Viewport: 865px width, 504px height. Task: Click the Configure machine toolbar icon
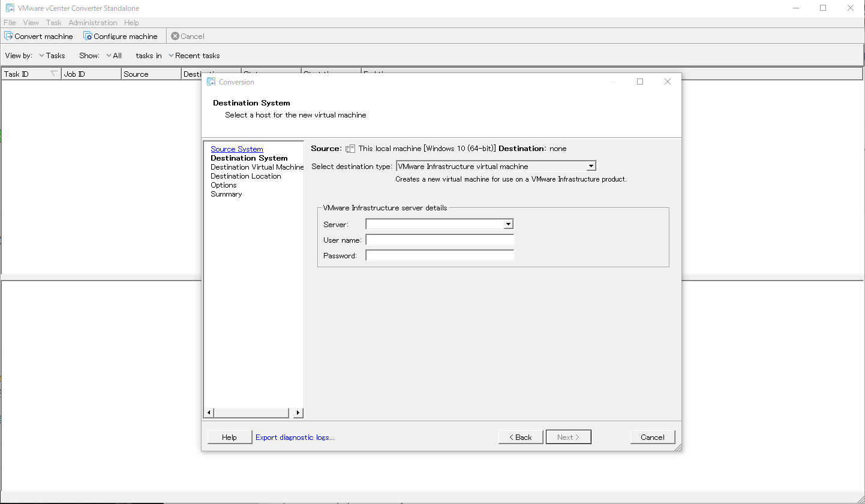tap(88, 36)
